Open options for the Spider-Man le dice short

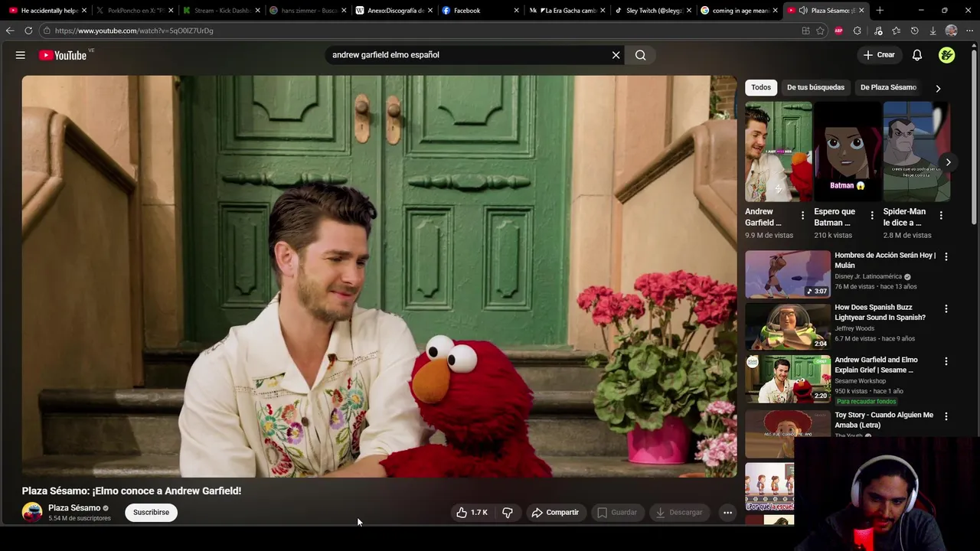(x=941, y=216)
